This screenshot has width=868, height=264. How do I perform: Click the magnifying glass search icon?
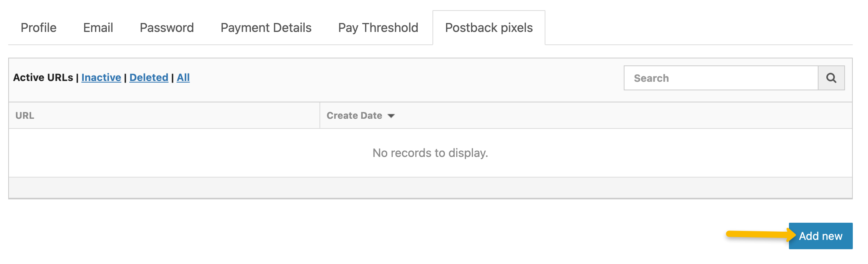pyautogui.click(x=831, y=78)
